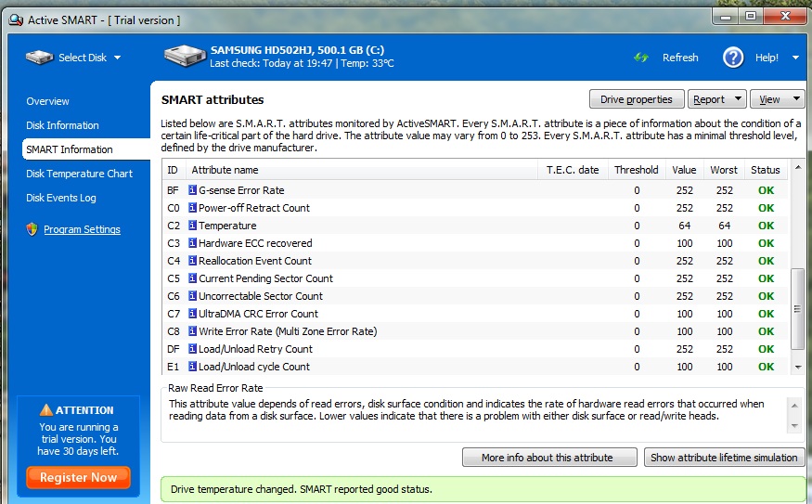This screenshot has height=504, width=812.
Task: Click the attribute table scroll down arrow
Action: [798, 367]
